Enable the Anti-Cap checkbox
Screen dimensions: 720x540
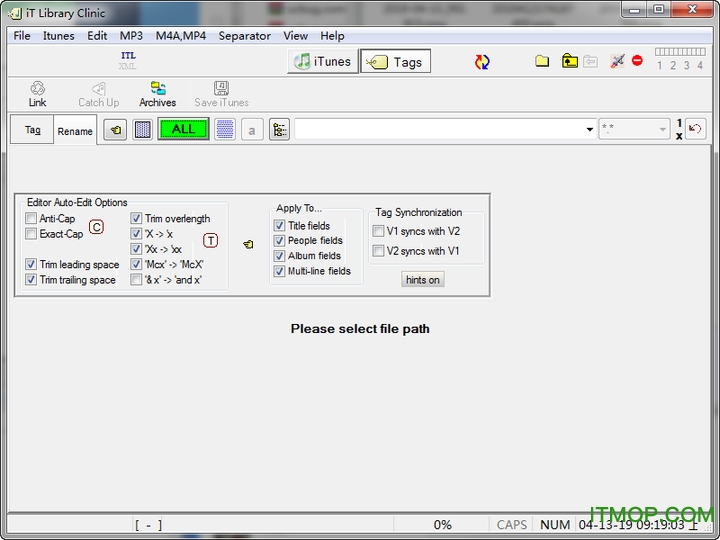tap(31, 219)
